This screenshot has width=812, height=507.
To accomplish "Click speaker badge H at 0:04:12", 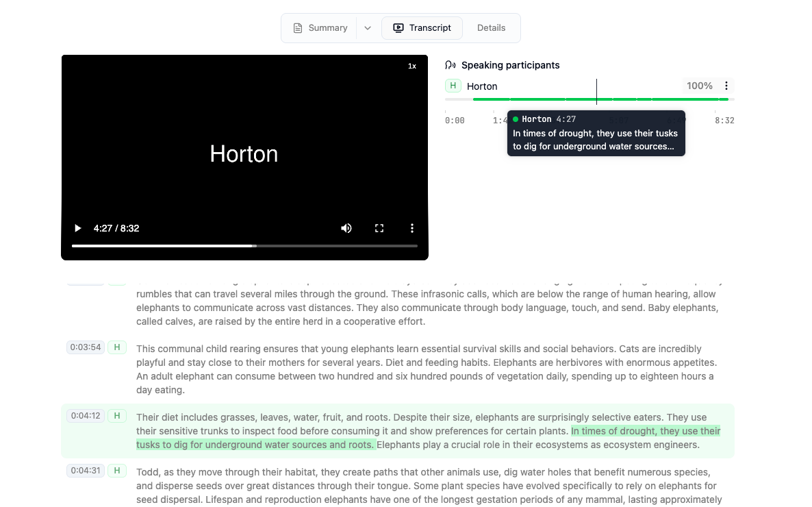I will tap(117, 416).
